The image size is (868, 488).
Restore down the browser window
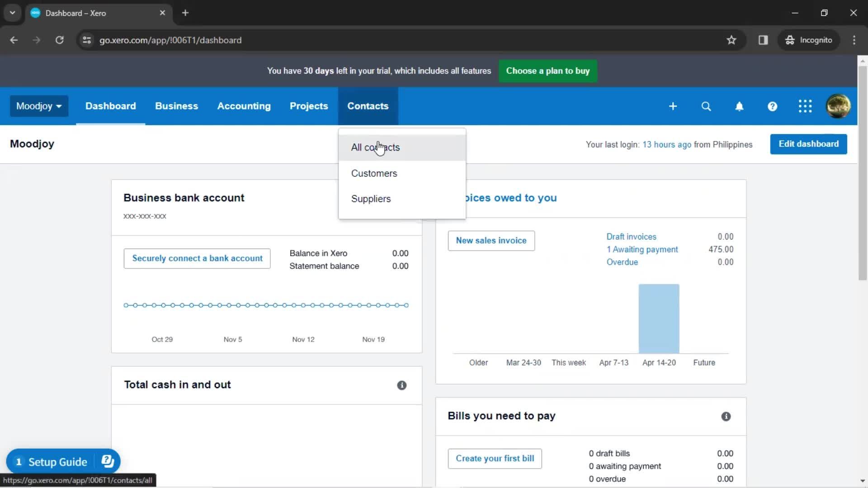824,13
